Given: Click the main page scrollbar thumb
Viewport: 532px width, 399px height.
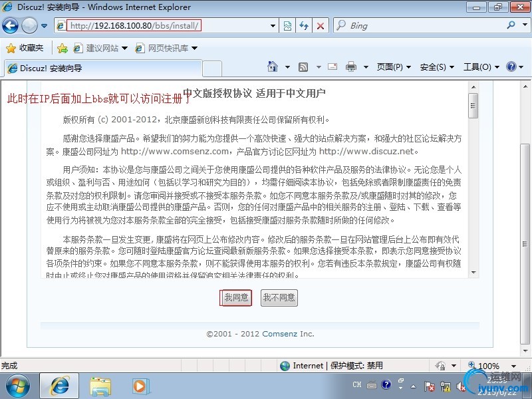Looking at the screenshot, I should 525,243.
